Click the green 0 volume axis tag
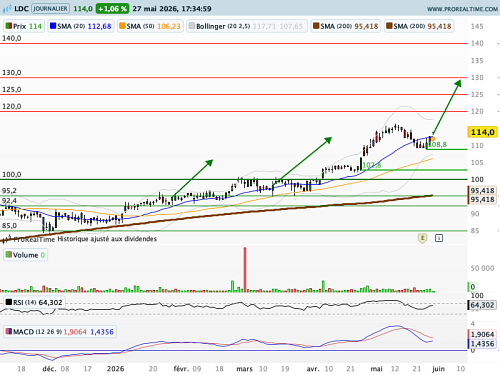This screenshot has height=375, width=500. [x=473, y=287]
